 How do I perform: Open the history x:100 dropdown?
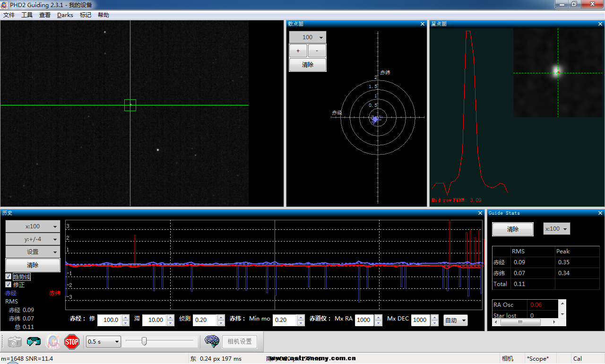33,226
